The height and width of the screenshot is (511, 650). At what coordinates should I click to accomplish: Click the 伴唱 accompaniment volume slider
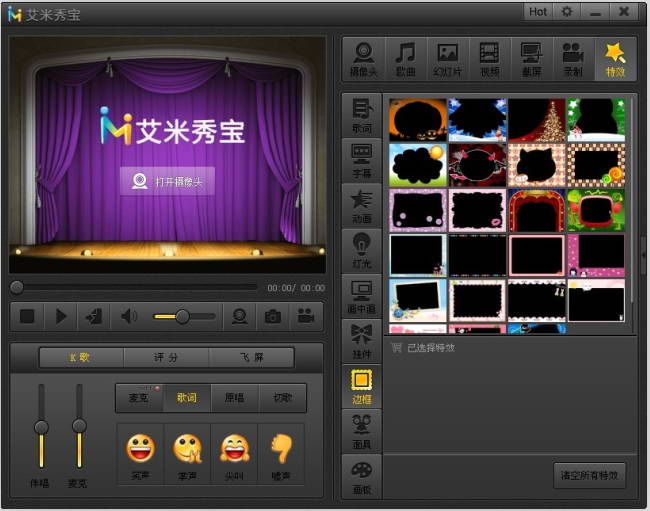(x=41, y=427)
